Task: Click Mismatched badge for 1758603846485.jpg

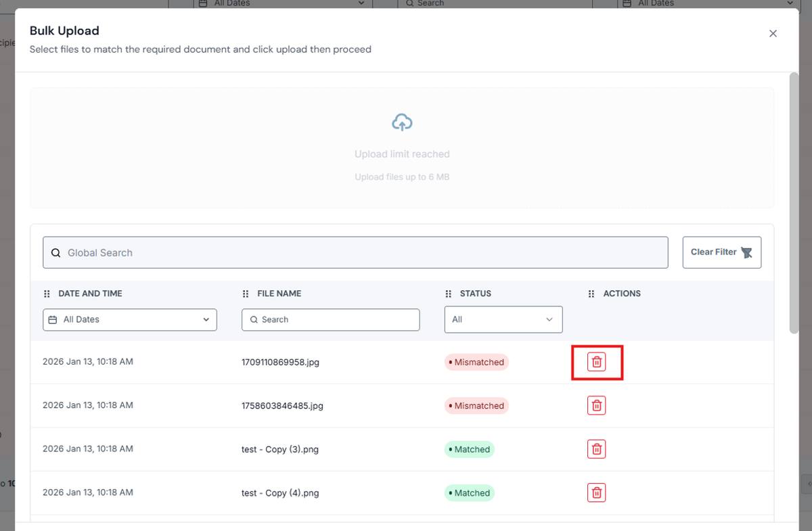Action: coord(476,406)
